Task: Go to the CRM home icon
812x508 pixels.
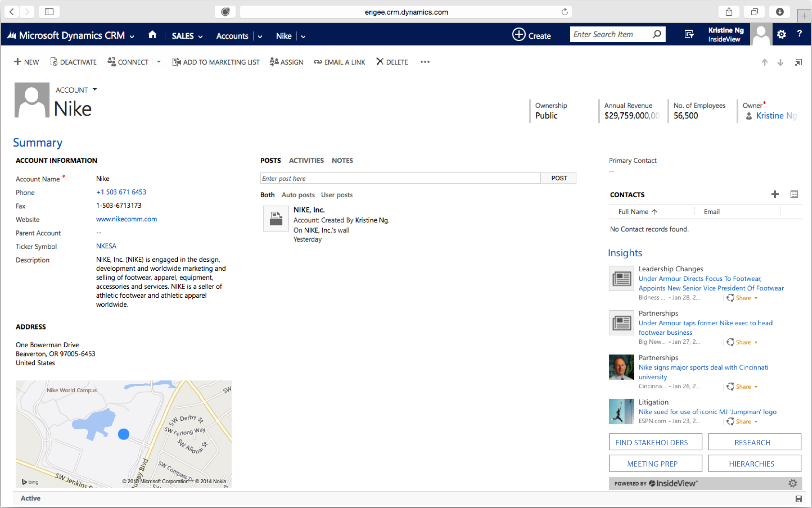Action: [152, 35]
